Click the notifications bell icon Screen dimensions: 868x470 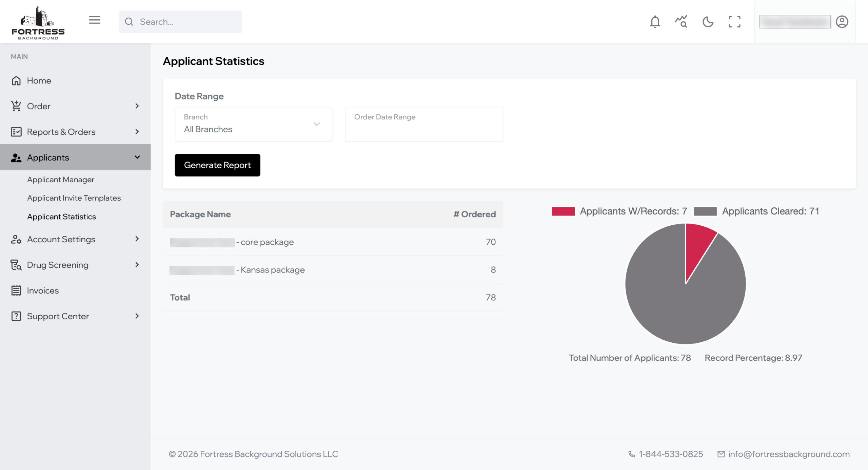[655, 22]
